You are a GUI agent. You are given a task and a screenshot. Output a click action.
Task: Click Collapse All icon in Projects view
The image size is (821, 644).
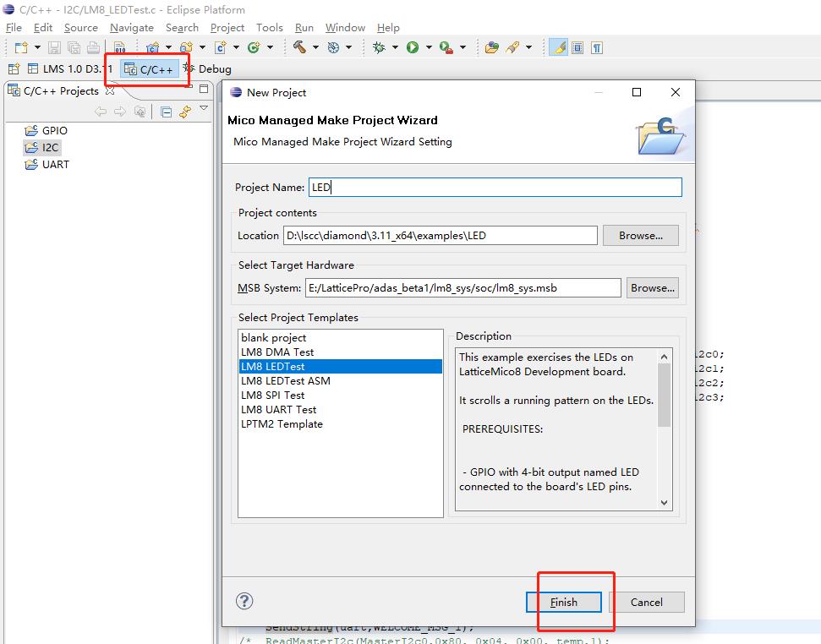pos(167,112)
